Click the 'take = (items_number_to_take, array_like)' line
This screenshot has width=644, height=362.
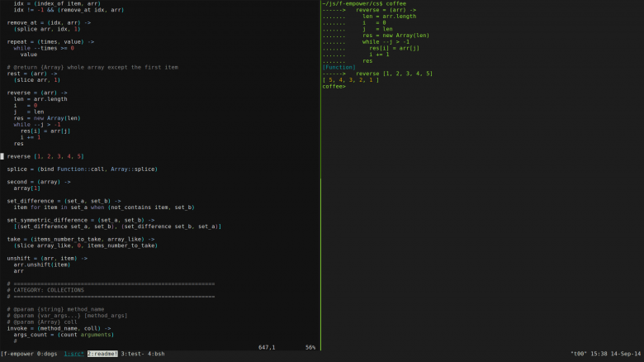click(81, 239)
